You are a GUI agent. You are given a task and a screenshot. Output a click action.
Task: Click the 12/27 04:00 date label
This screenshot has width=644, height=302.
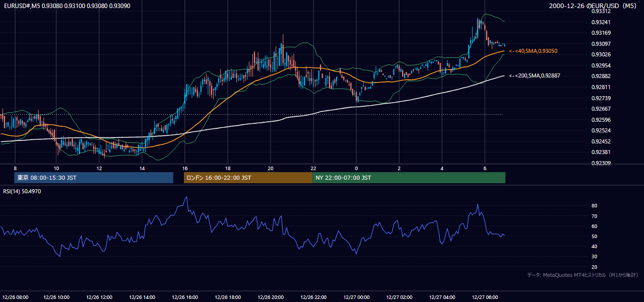click(x=442, y=297)
